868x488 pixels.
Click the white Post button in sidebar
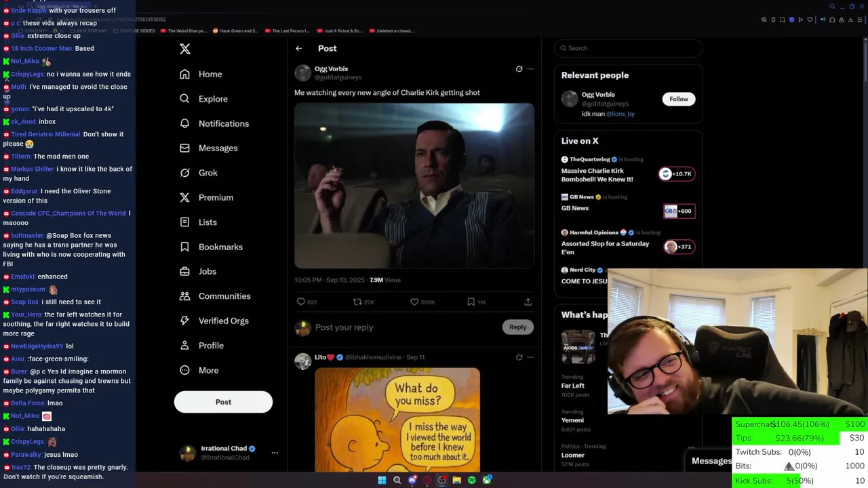point(223,402)
